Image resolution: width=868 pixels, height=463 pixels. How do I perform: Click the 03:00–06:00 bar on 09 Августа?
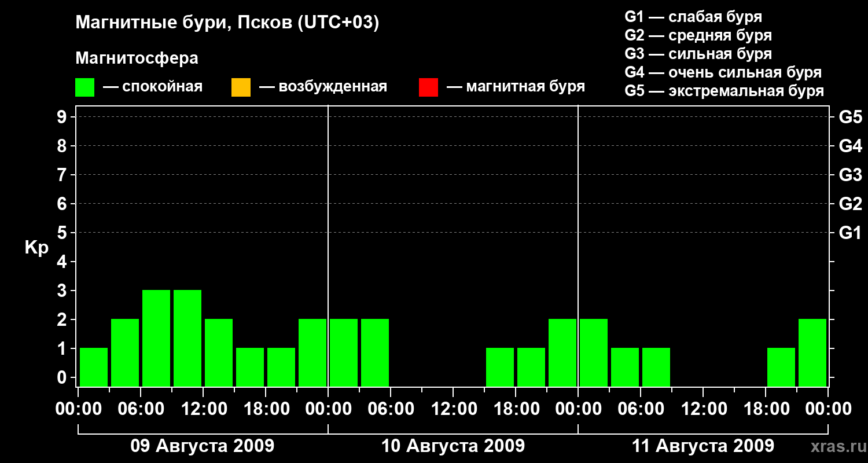pos(125,352)
